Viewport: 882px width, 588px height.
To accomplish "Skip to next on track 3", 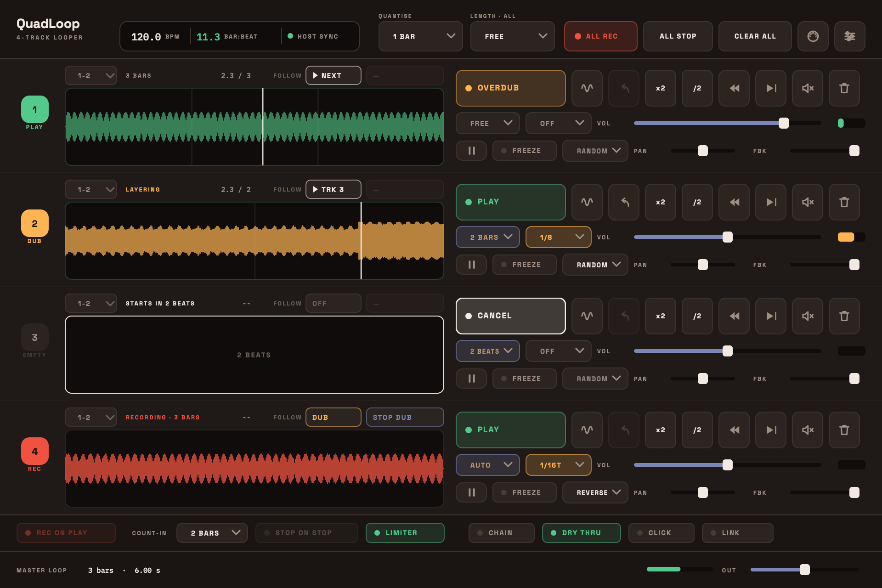I will click(x=770, y=316).
